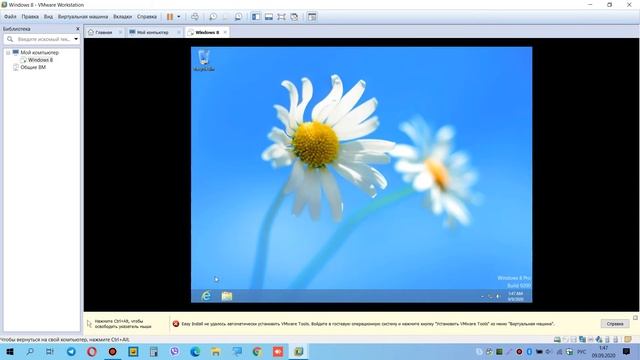Open Recycle Bin on the guest desktop
Screen dimensions: 640x360
point(204,60)
